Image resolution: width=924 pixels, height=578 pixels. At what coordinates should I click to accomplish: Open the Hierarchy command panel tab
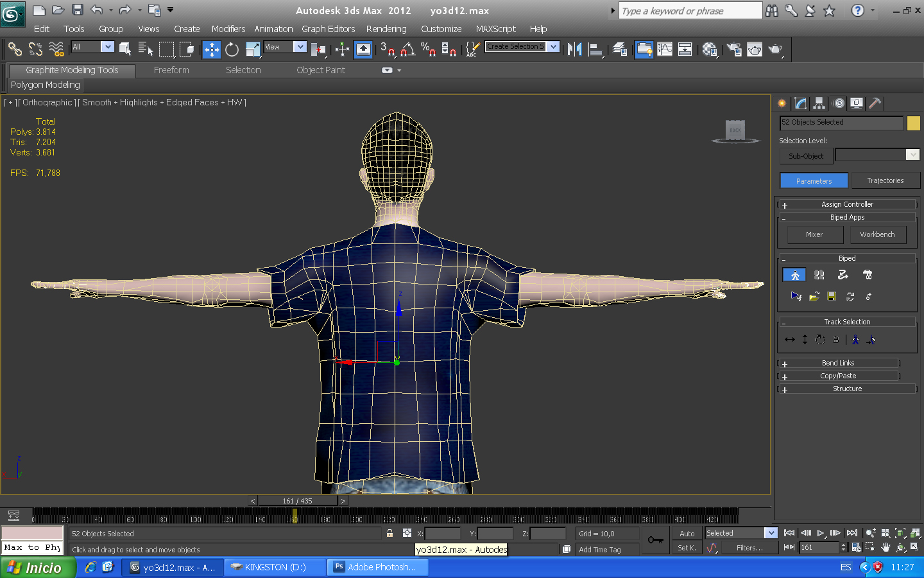(819, 103)
